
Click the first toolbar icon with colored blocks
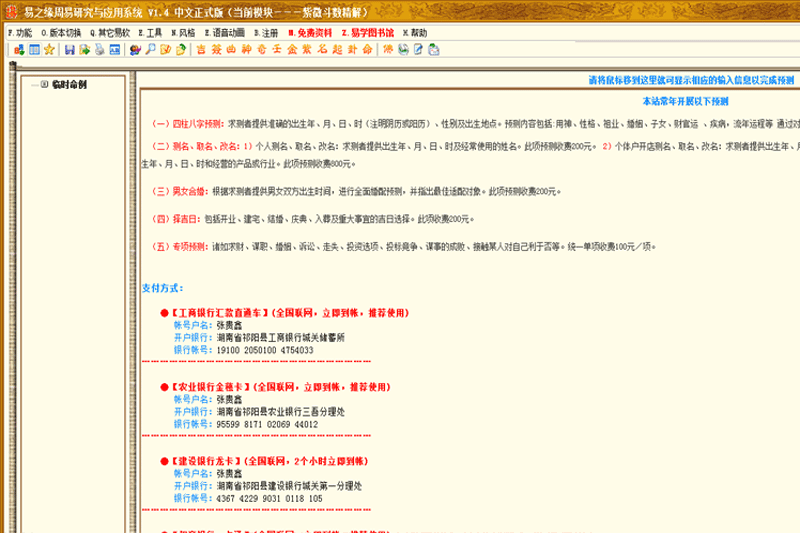19,49
